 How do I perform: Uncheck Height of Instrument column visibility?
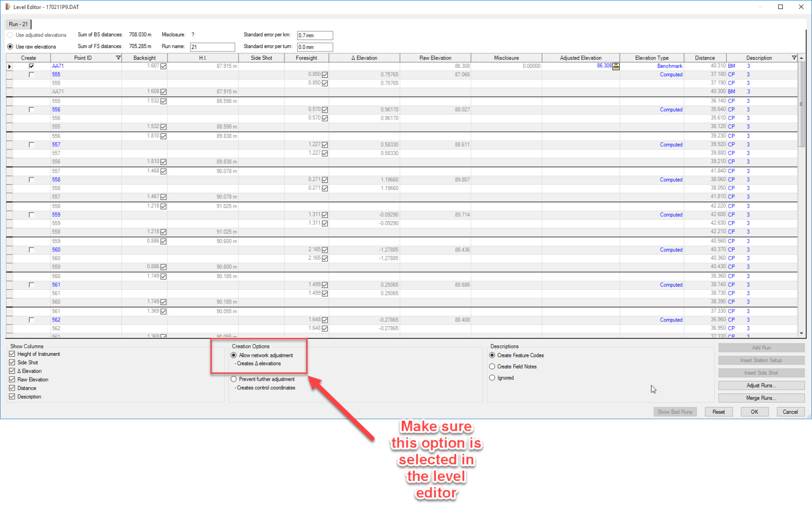tap(12, 354)
